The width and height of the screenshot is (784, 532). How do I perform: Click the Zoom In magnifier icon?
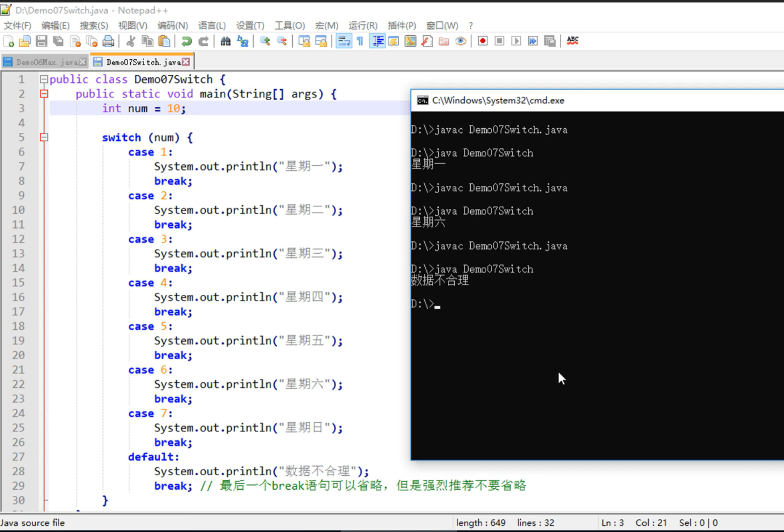(x=265, y=41)
